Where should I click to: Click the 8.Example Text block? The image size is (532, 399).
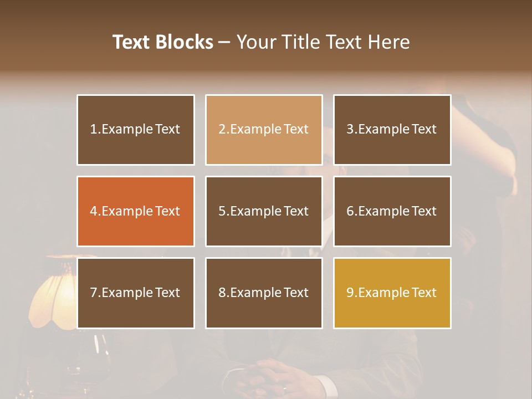[264, 293]
